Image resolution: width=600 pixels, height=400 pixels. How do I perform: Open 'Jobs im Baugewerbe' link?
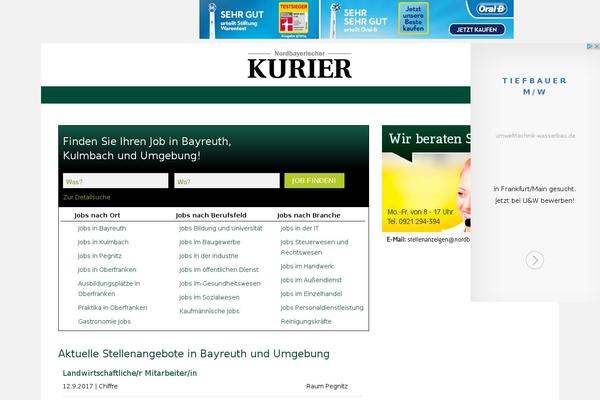click(210, 242)
